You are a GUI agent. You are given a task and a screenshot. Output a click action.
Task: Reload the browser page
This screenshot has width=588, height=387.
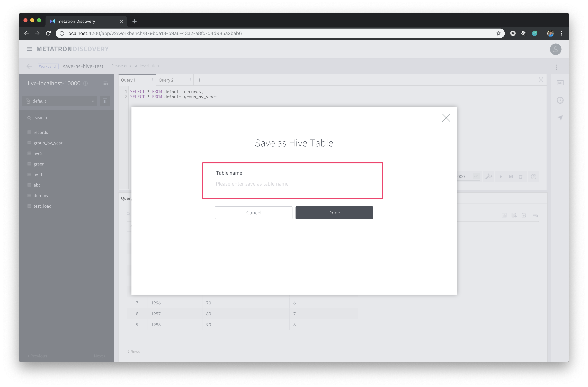pyautogui.click(x=48, y=33)
